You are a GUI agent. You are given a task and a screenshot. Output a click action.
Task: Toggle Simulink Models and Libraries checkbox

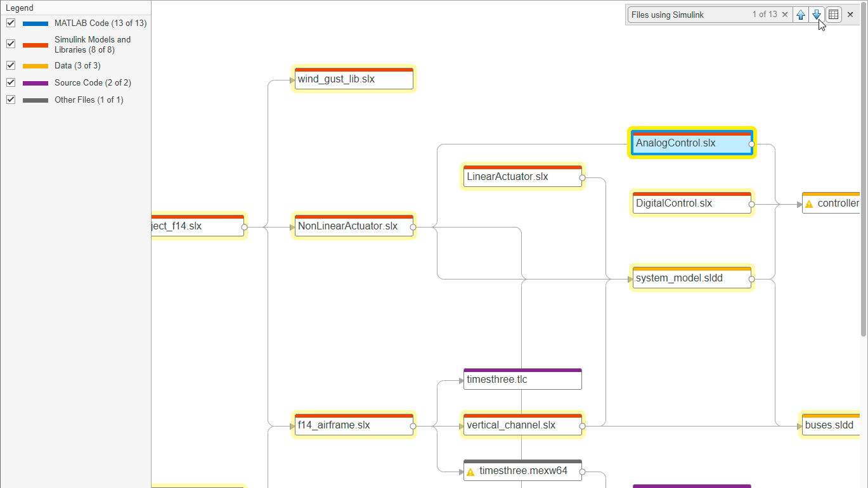[11, 44]
